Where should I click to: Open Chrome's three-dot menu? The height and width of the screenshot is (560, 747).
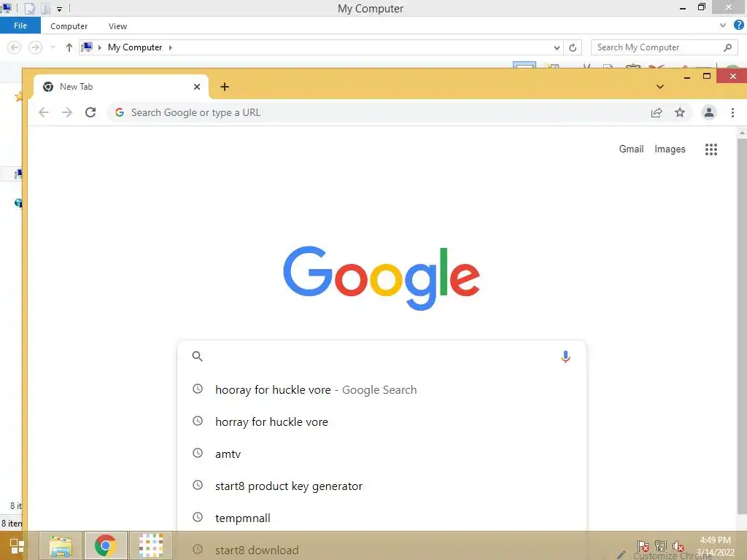732,112
